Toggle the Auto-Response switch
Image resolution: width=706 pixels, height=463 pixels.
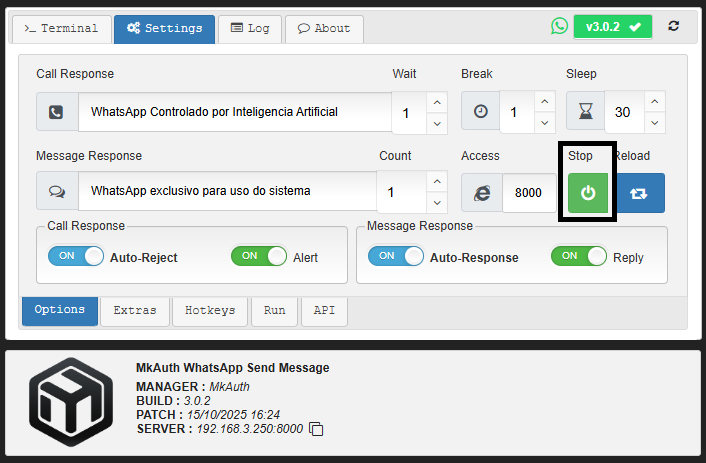(x=396, y=256)
